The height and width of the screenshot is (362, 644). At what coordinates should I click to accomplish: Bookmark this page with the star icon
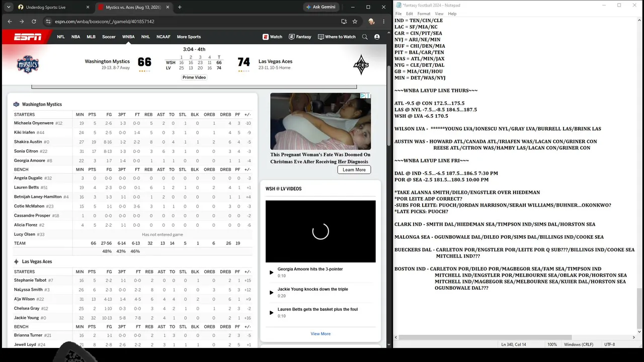point(355,22)
